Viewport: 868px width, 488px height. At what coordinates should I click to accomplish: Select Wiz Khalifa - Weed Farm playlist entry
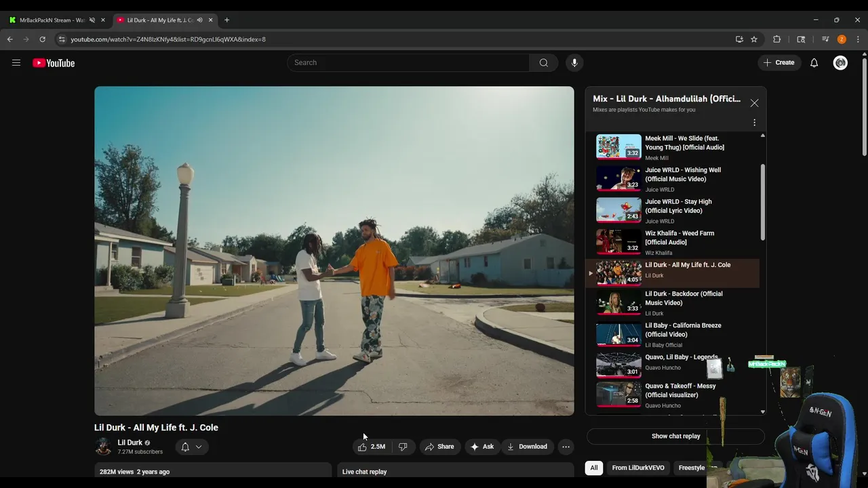pos(672,242)
